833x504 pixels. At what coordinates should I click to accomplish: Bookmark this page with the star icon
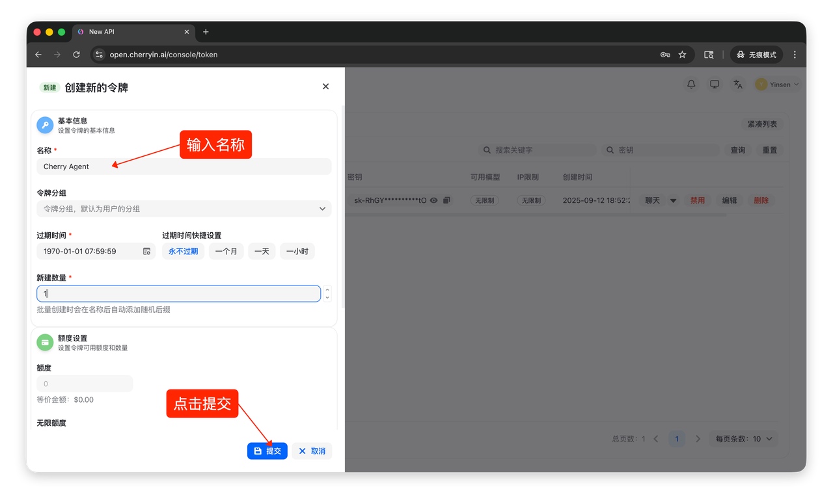pyautogui.click(x=682, y=55)
